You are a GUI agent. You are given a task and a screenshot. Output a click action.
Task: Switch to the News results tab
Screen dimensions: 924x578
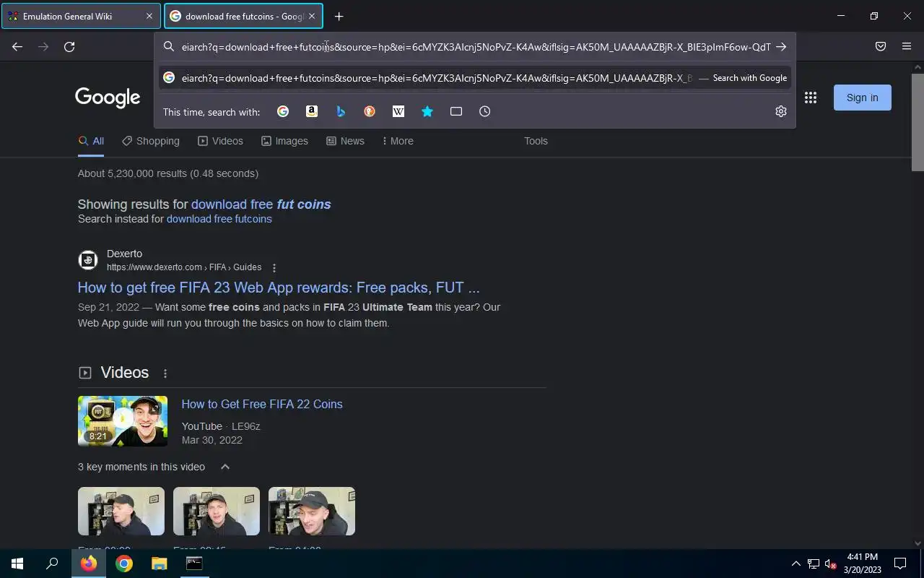pyautogui.click(x=345, y=141)
